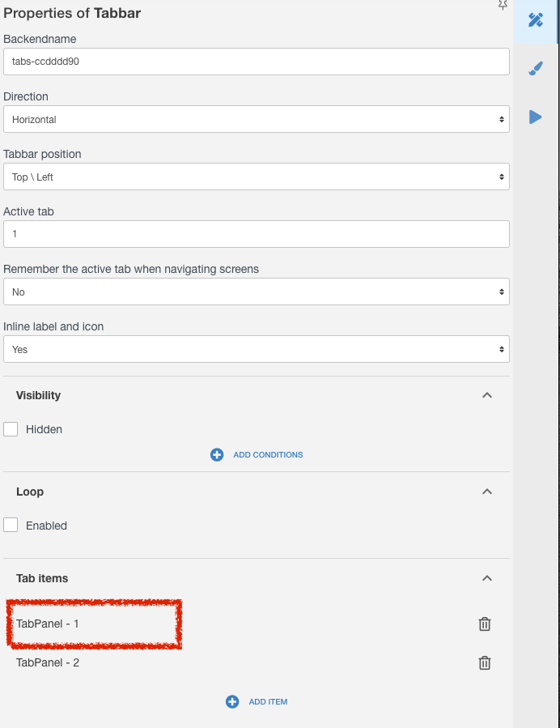This screenshot has width=560, height=728.
Task: Click the plus icon beside Add Conditions
Action: [217, 454]
